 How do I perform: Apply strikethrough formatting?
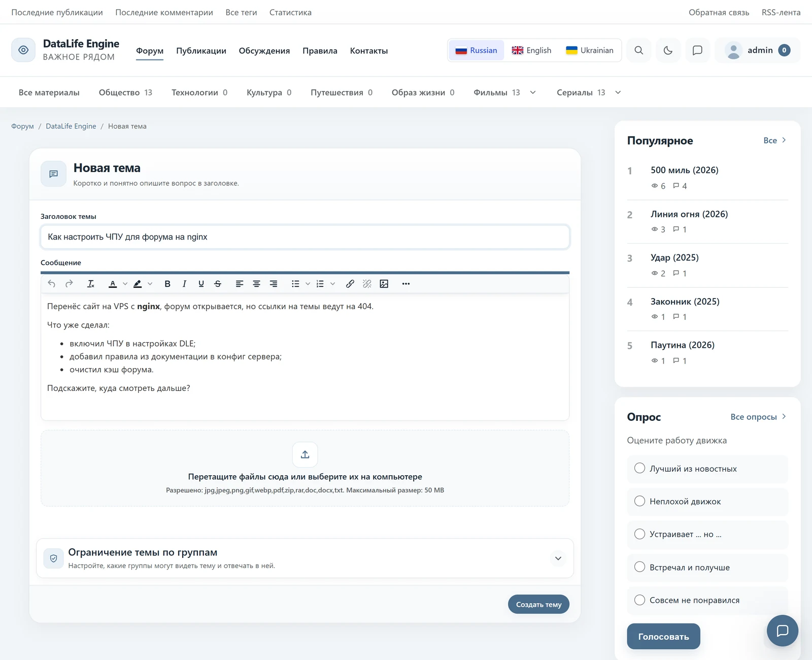[x=218, y=284]
